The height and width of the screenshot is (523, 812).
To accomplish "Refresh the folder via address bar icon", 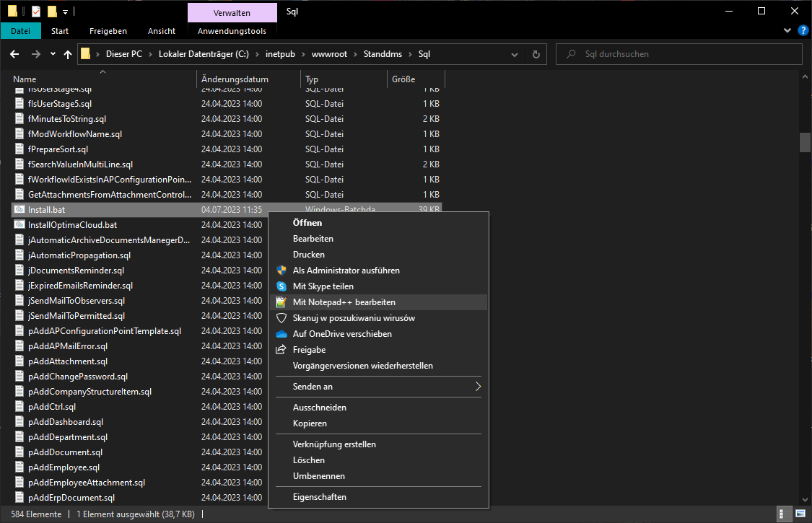I will coord(536,54).
